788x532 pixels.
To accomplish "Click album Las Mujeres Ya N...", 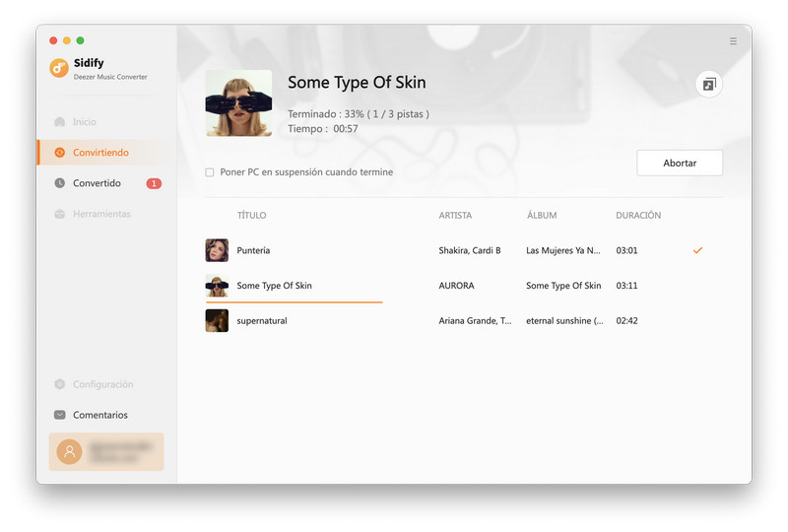I will (562, 250).
